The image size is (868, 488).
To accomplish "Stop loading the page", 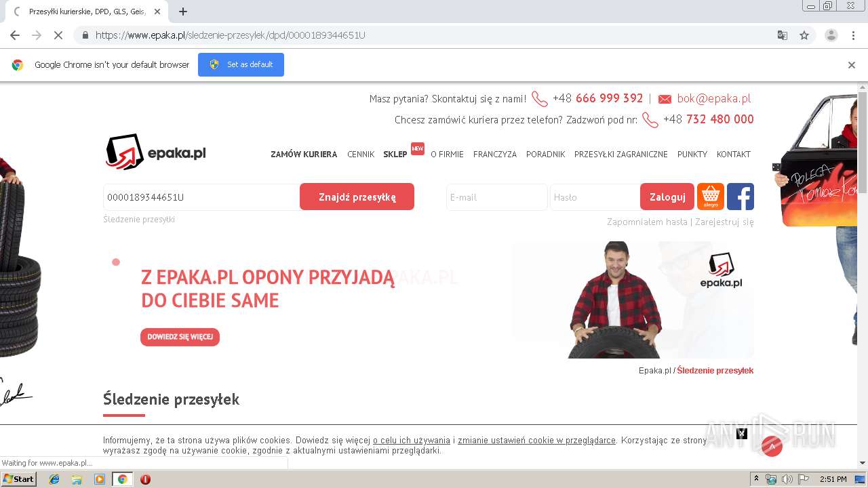I will (59, 35).
